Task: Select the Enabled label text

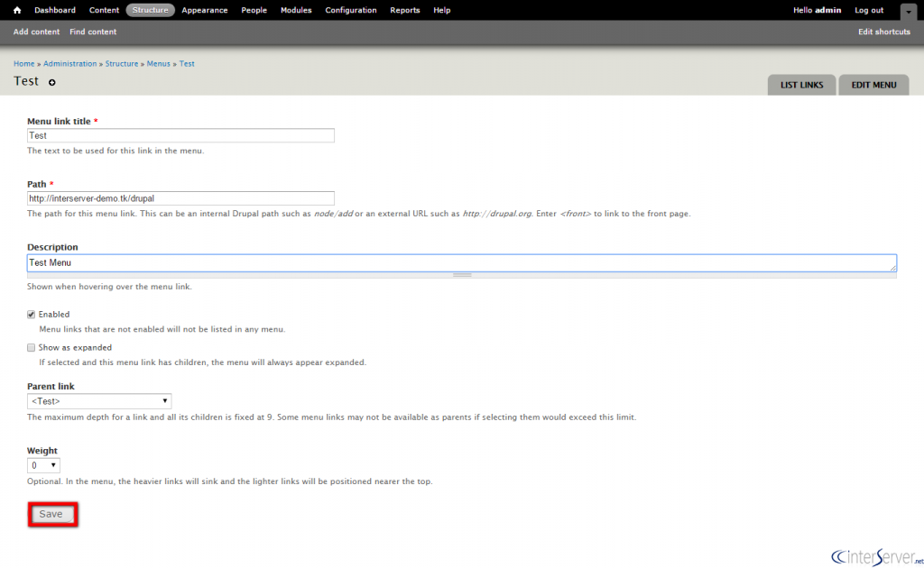Action: point(54,315)
